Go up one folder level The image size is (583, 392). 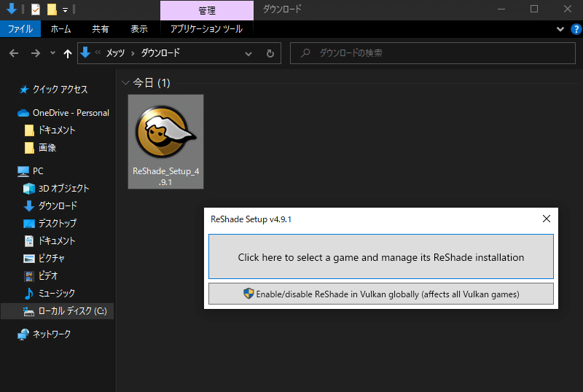[67, 54]
